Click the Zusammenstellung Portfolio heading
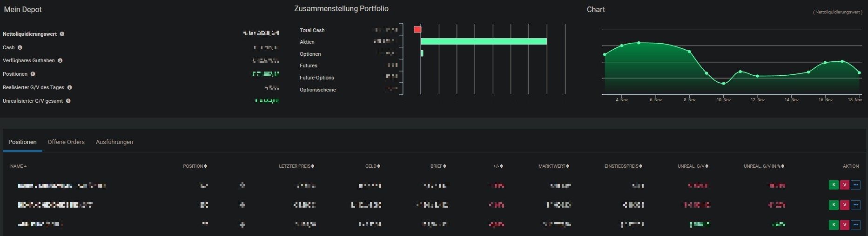This screenshot has width=868, height=236. tap(341, 9)
